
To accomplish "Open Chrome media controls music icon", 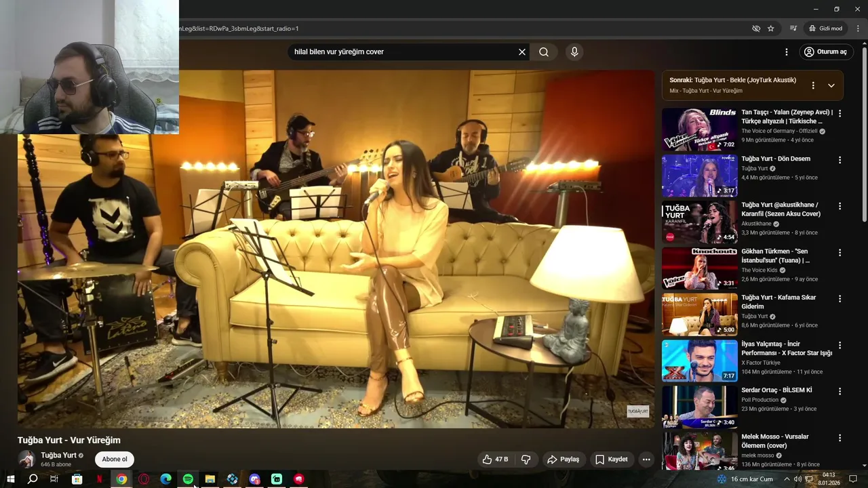I will click(793, 28).
